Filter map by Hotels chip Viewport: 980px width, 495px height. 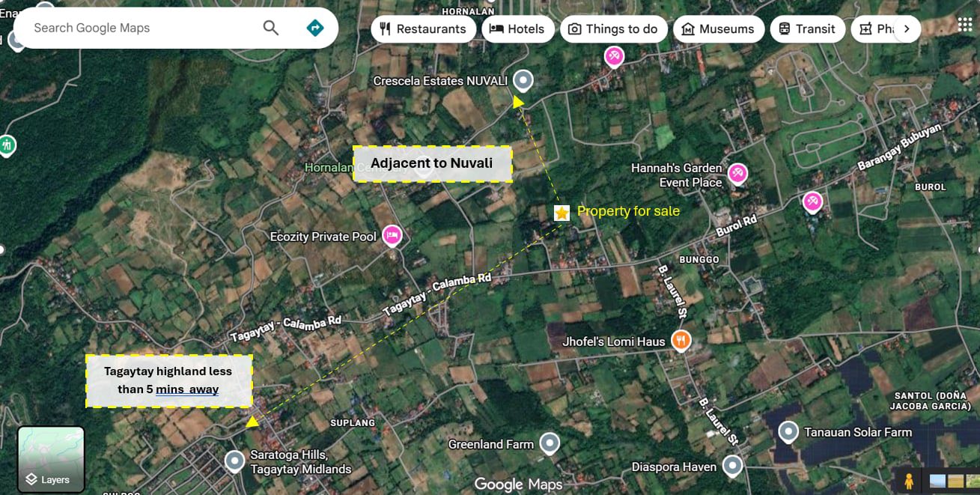[x=517, y=29]
